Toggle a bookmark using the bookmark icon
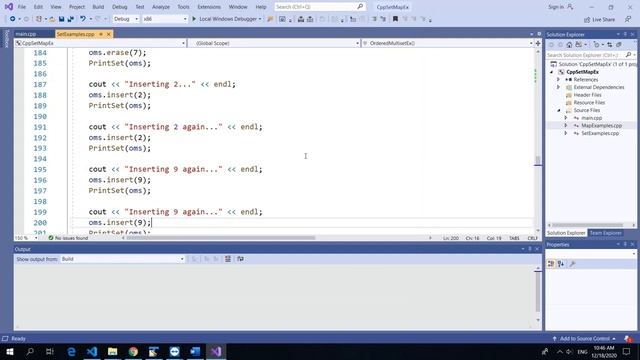The image size is (640, 360). click(x=395, y=19)
